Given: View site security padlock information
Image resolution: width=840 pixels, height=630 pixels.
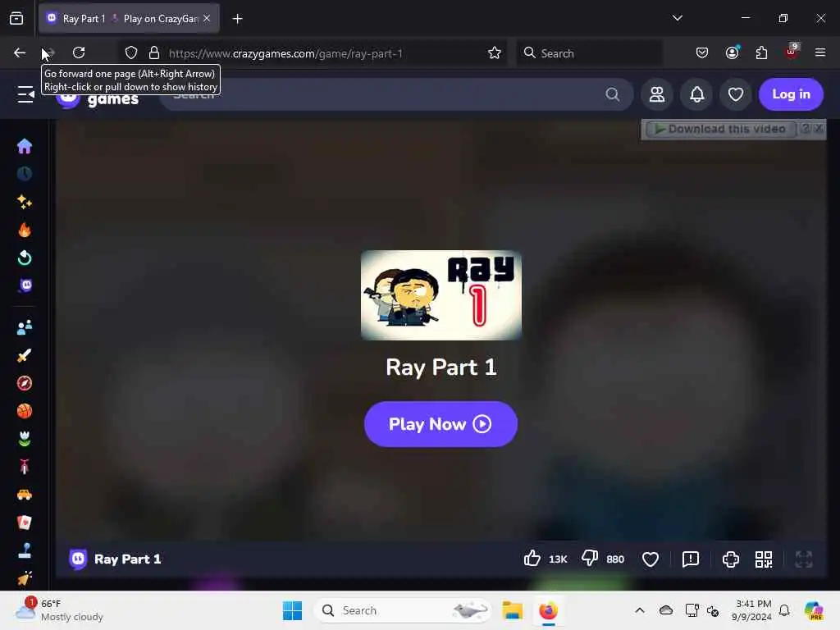Looking at the screenshot, I should tap(154, 52).
